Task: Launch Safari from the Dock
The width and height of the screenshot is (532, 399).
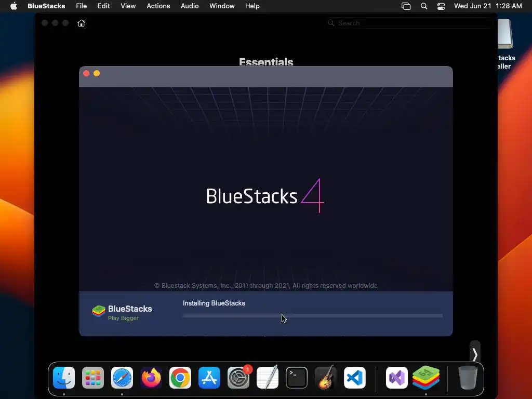Action: click(x=122, y=378)
